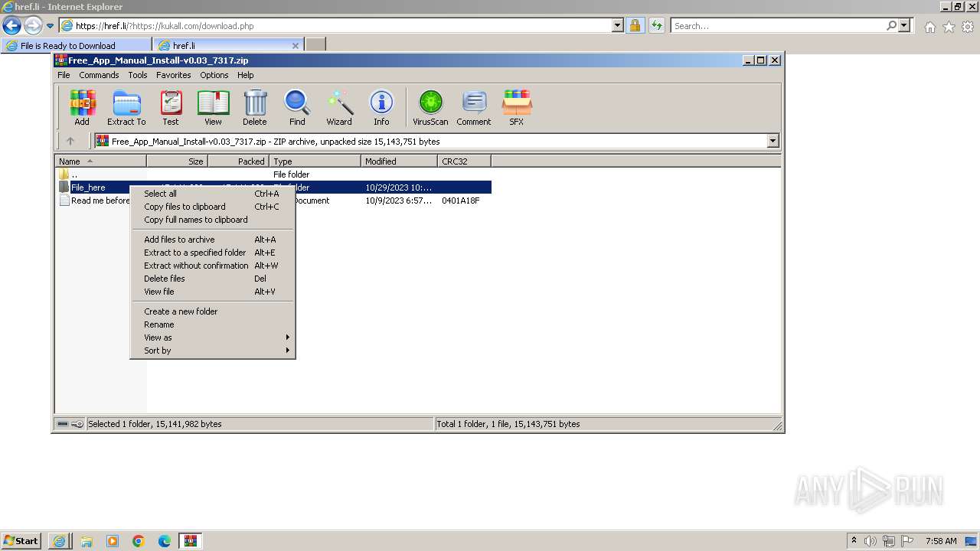The image size is (980, 551).
Task: Expand the View as submenu
Action: coord(213,337)
